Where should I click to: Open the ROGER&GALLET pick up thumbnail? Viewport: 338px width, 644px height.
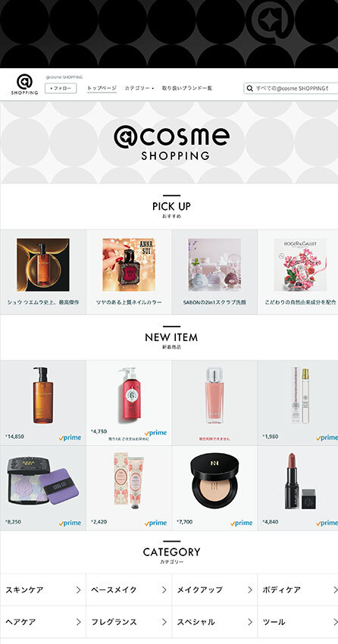point(300,264)
